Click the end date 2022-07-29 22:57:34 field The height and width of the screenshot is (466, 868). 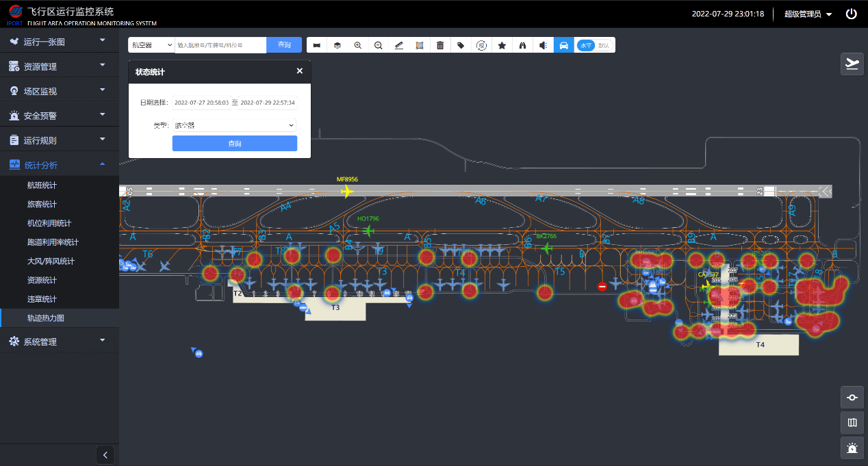tap(268, 103)
